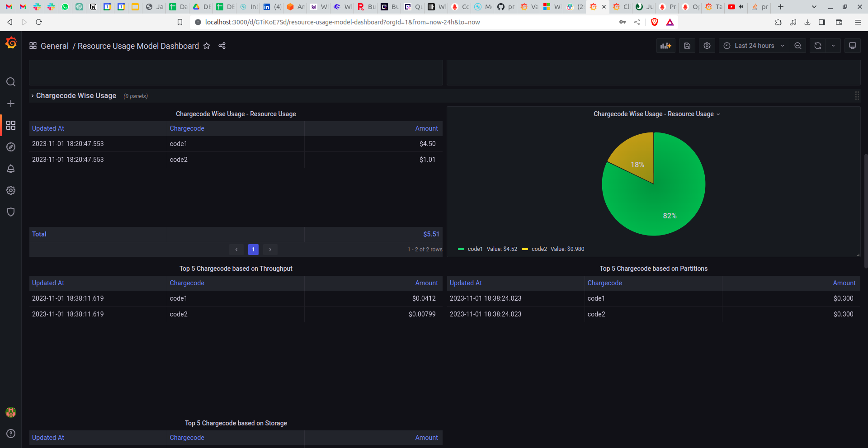Open the Brave Shields icon
Screen dimensions: 868x448
point(654,22)
